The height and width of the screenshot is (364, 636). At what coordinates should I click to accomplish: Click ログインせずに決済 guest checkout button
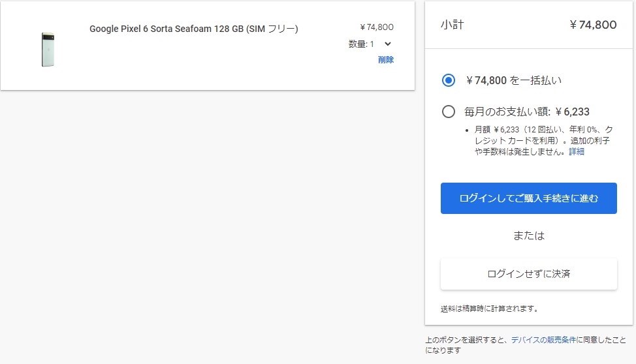[528, 274]
